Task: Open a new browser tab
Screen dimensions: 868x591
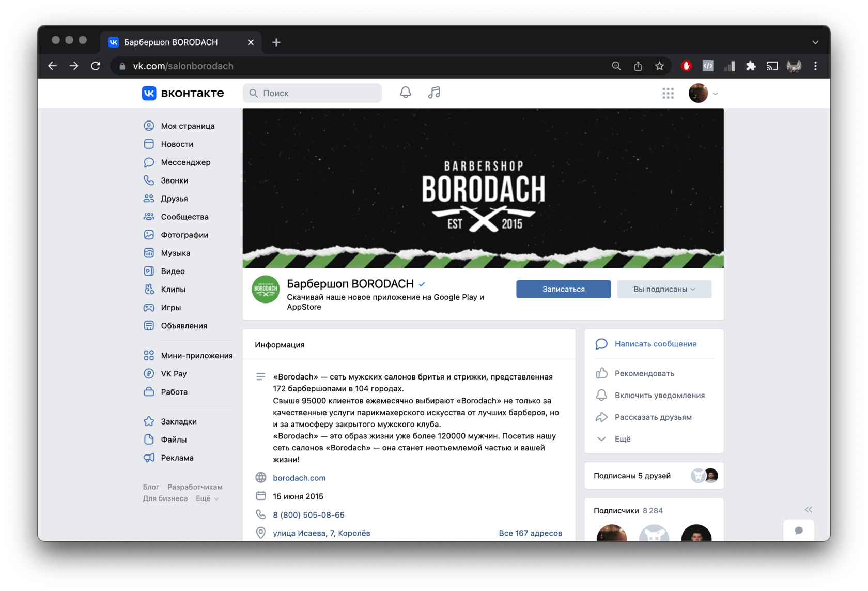Action: pyautogui.click(x=276, y=42)
